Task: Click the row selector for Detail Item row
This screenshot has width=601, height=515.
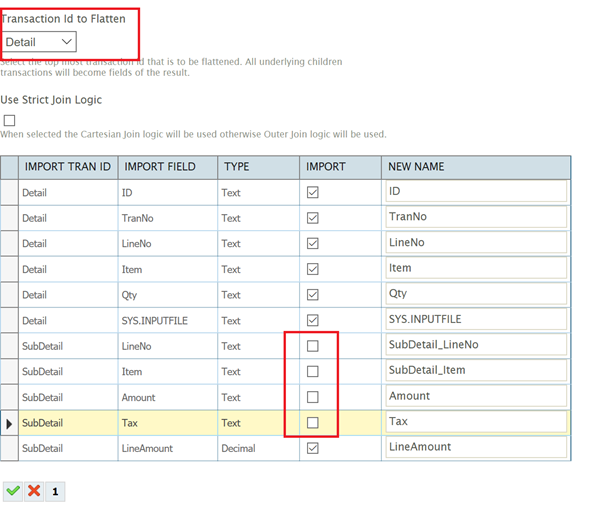Action: [x=9, y=268]
